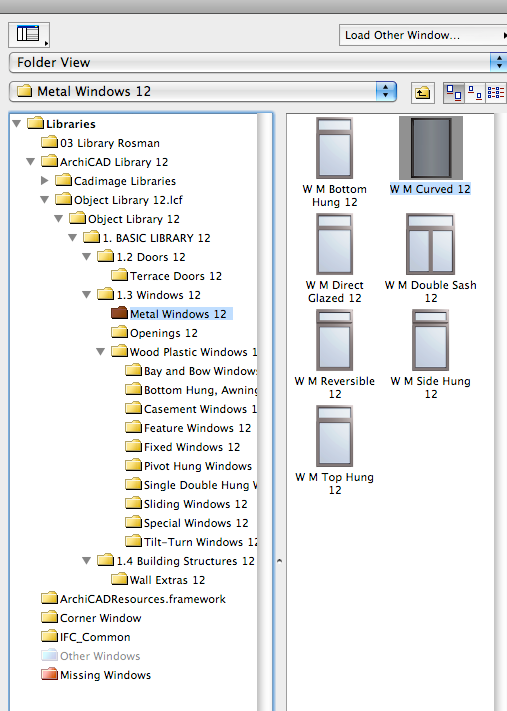Go up one folder level

423,93
